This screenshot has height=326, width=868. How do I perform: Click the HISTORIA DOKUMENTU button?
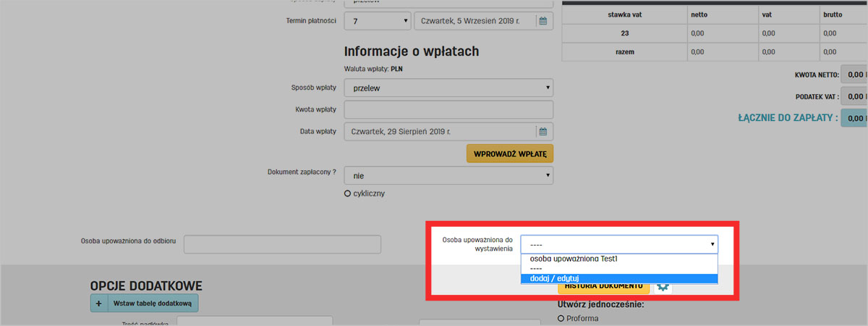pyautogui.click(x=603, y=286)
